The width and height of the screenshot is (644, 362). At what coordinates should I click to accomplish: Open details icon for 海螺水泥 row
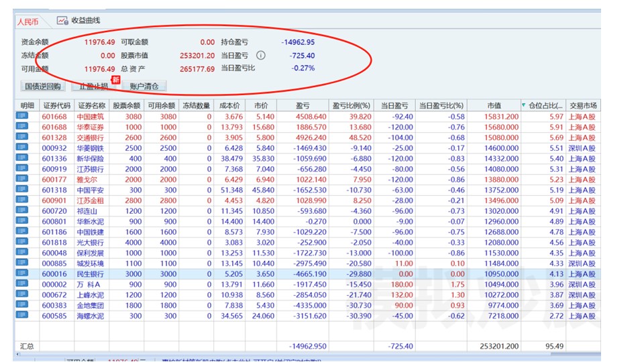[21, 315]
